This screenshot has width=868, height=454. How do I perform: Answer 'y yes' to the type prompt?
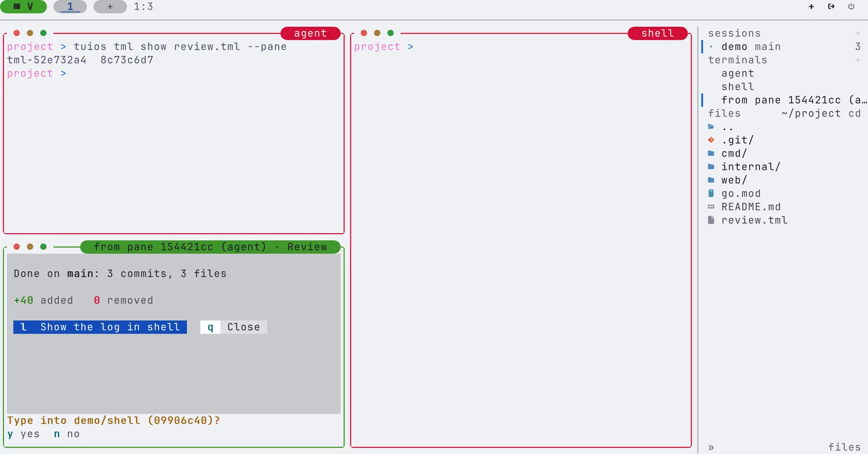click(24, 434)
